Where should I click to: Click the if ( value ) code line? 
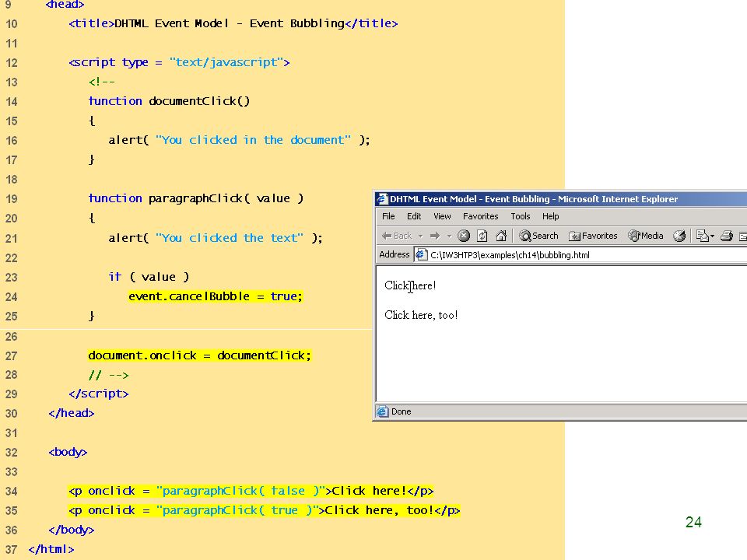149,277
